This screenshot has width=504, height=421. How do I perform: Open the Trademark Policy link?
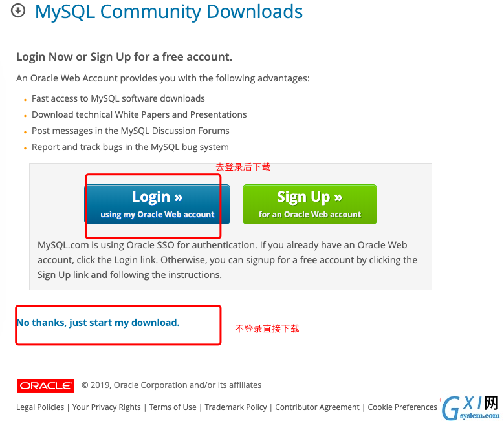(x=236, y=407)
